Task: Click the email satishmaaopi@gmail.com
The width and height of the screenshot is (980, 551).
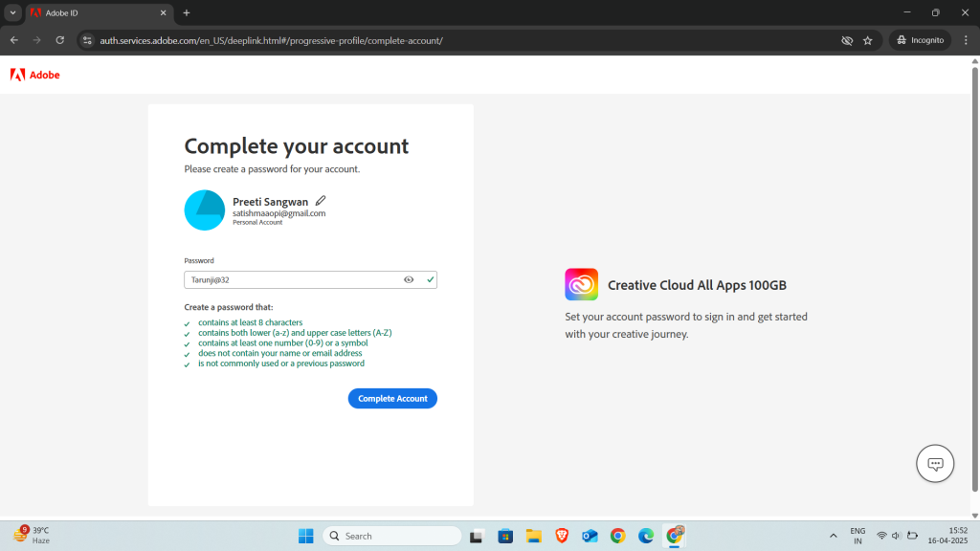Action: (x=278, y=213)
